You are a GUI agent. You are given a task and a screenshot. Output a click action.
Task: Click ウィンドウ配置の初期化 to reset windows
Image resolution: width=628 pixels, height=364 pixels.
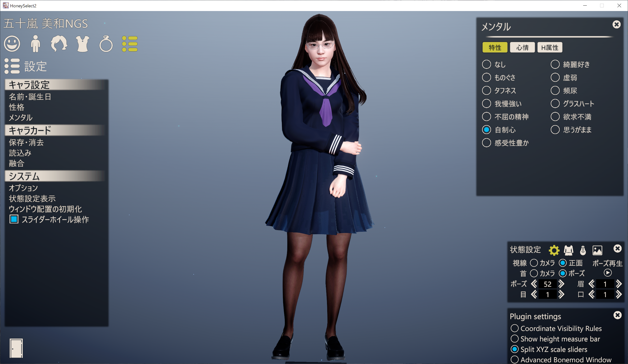45,209
